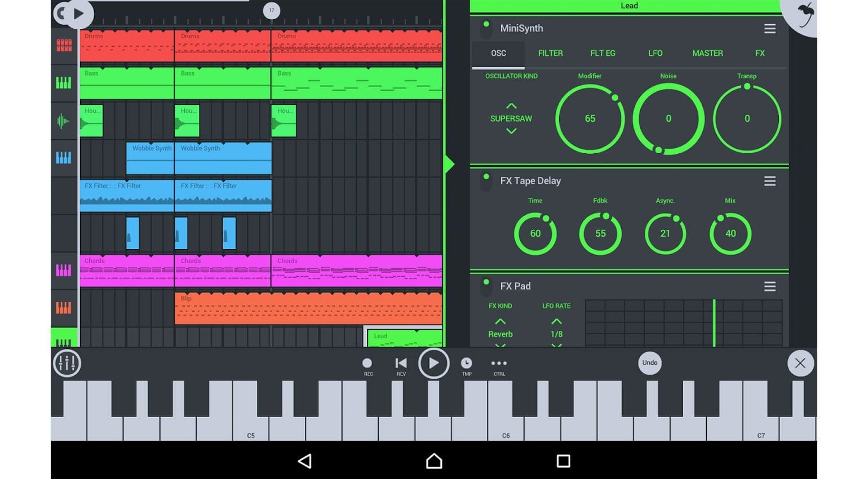868x479 pixels.
Task: Toggle the MiniSynth power LED
Action: (x=486, y=26)
